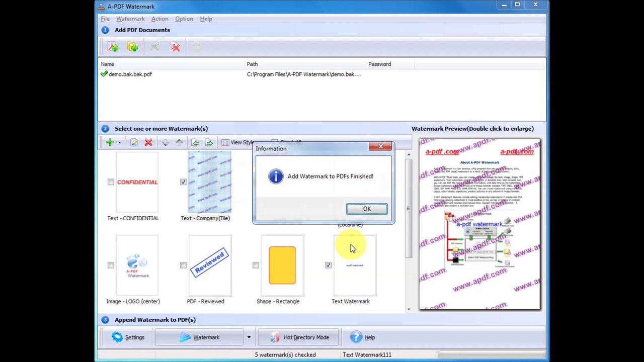The height and width of the screenshot is (362, 644).
Task: Expand the Watermark button dropdown arrow
Action: click(249, 337)
